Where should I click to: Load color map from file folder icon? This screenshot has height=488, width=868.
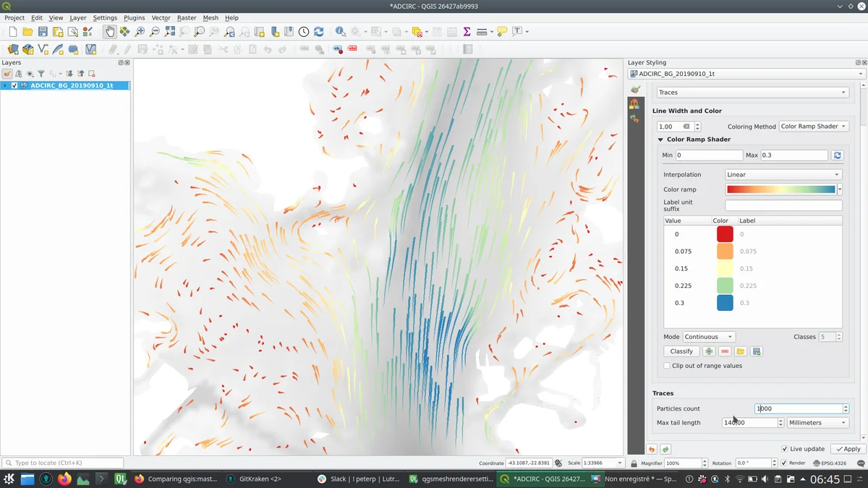pyautogui.click(x=741, y=351)
